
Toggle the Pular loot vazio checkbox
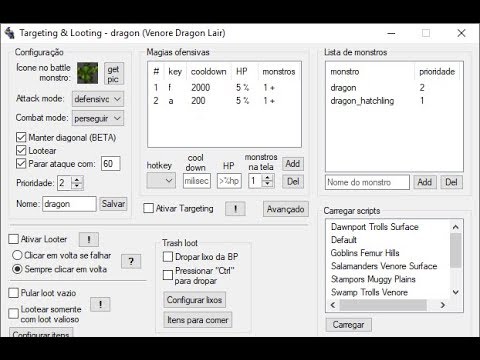coord(14,293)
